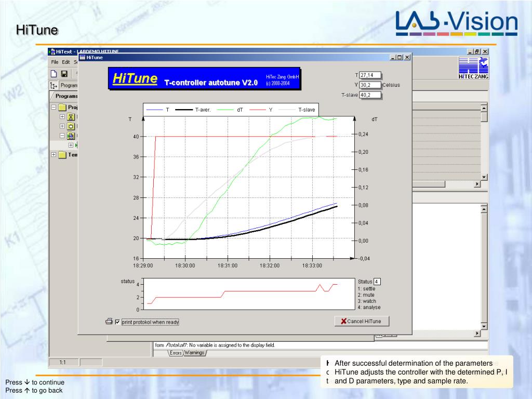This screenshot has width=532, height=399.
Task: Click the Y value field showing 30,2
Action: (370, 85)
